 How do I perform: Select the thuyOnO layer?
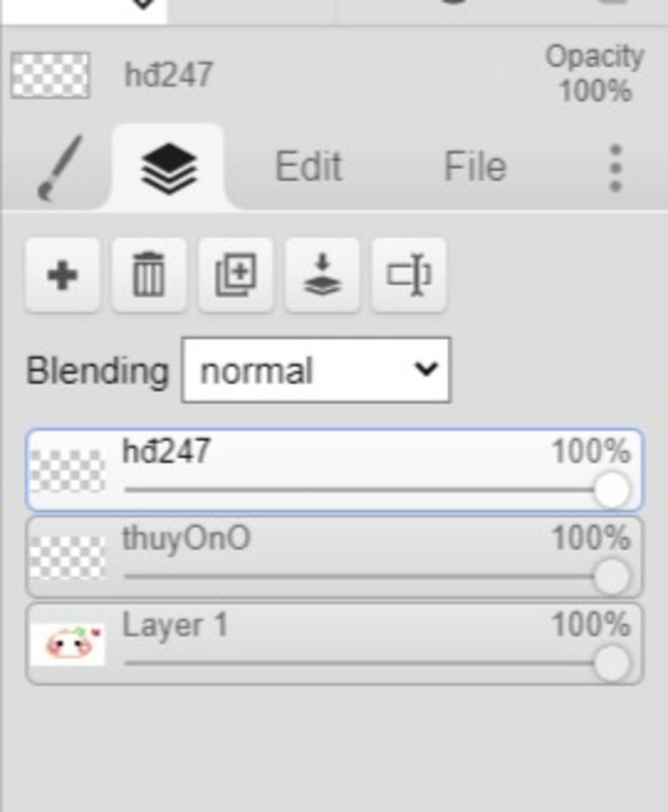(x=334, y=557)
